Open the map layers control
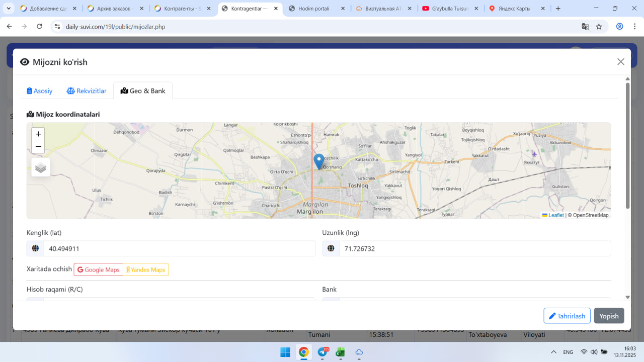Image resolution: width=644 pixels, height=362 pixels. pos(41,167)
